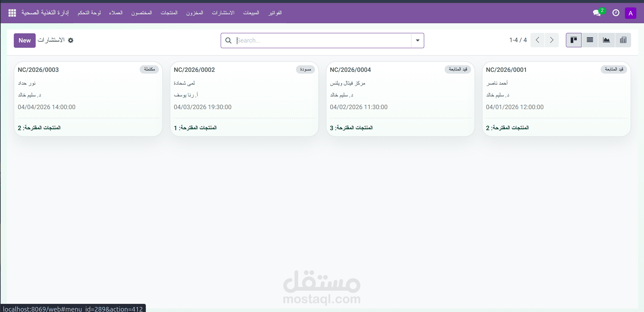Switch to graph view
Image resolution: width=644 pixels, height=312 pixels.
(606, 40)
